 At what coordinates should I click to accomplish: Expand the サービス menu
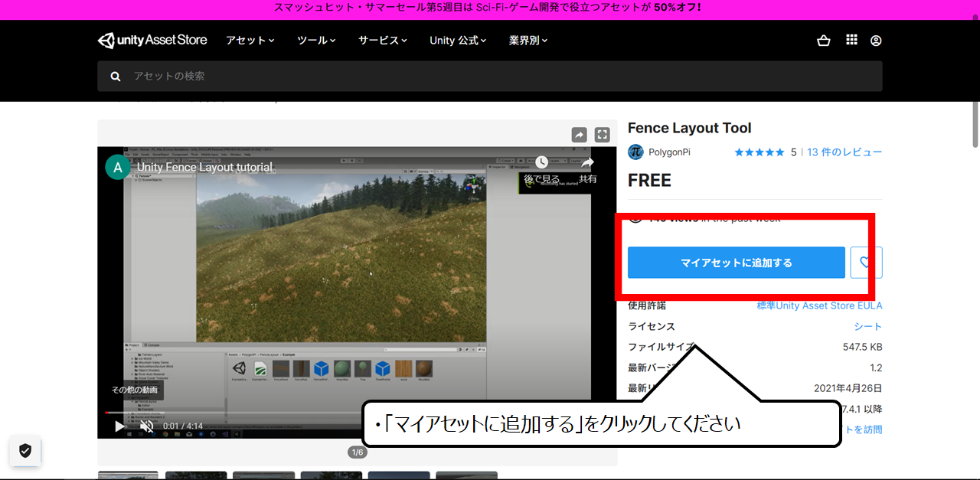click(x=383, y=41)
